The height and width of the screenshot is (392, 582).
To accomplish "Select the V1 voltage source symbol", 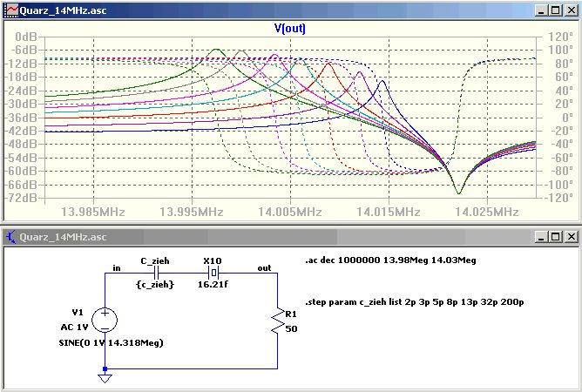I will (x=105, y=320).
